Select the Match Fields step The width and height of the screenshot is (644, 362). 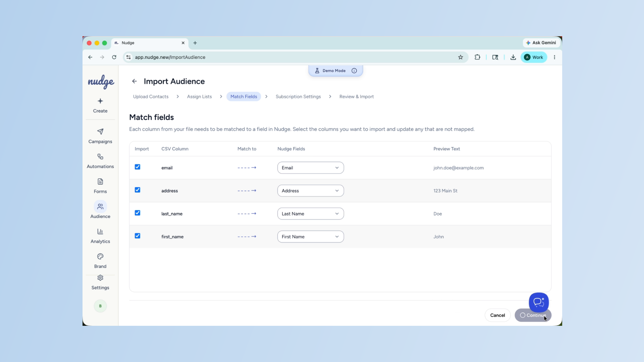(x=244, y=97)
